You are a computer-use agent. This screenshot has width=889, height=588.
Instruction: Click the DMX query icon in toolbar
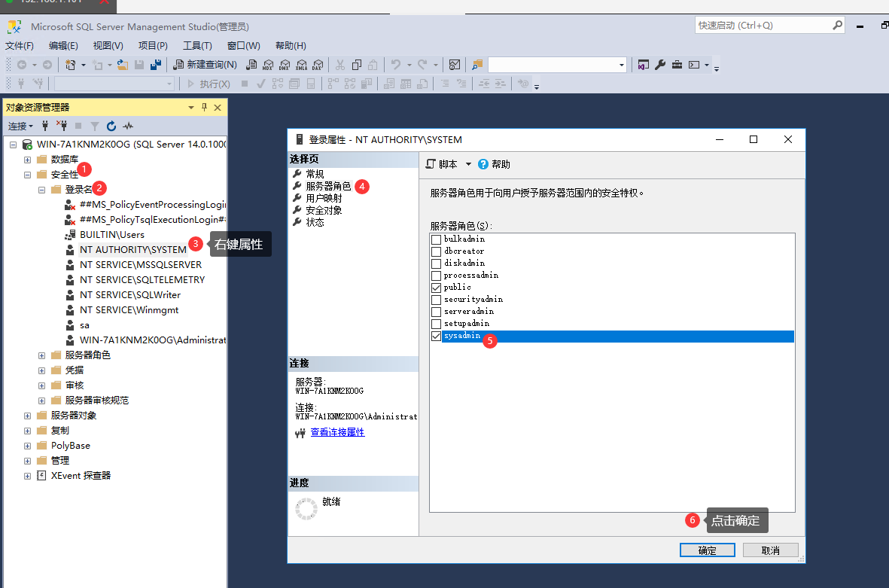click(285, 65)
